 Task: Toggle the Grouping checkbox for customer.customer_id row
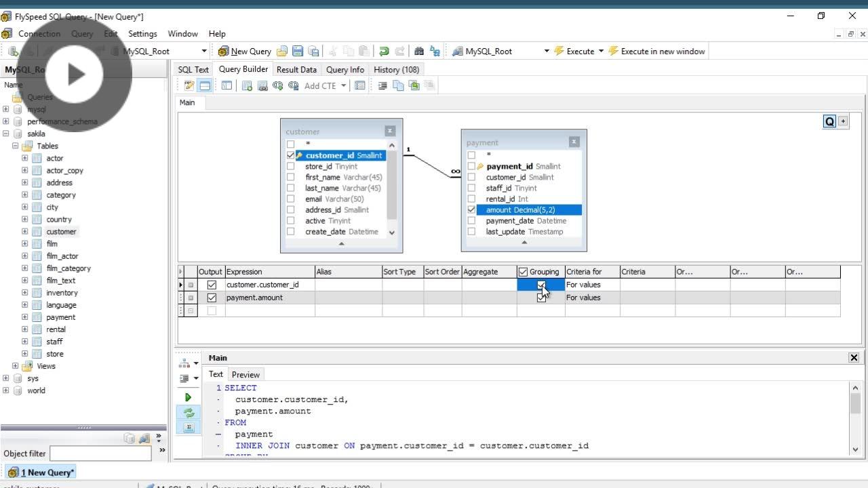click(541, 285)
